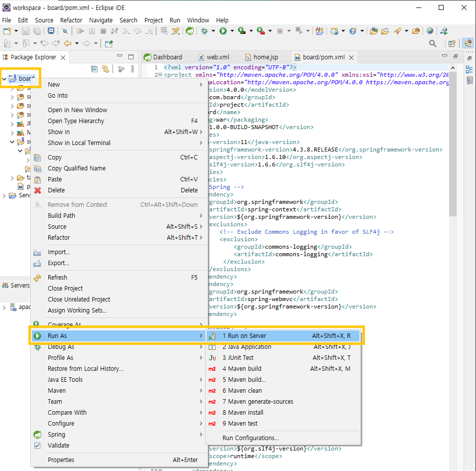Toggle the Validate checkbox menu item
The height and width of the screenshot is (471, 476).
[37, 446]
